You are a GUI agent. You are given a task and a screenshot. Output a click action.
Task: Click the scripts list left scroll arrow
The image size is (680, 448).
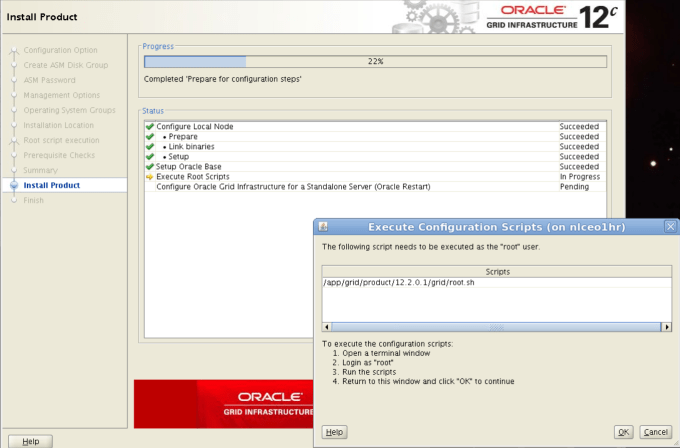tap(327, 327)
